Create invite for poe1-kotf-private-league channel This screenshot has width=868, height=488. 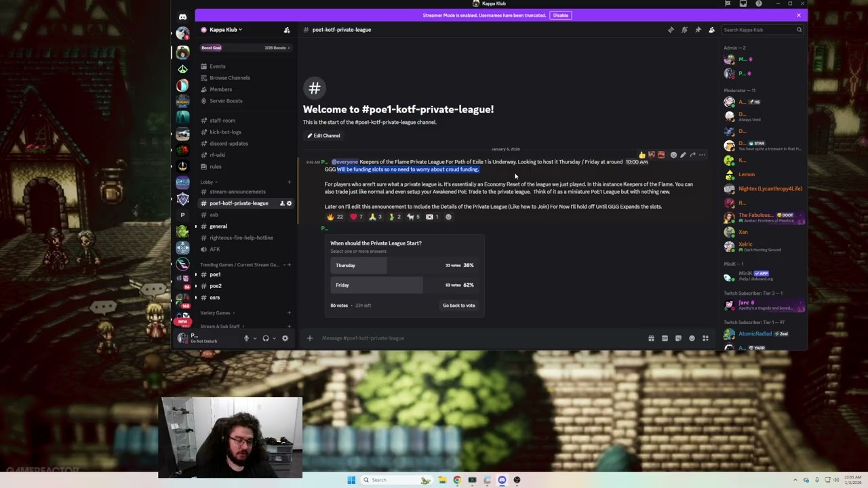(x=282, y=203)
